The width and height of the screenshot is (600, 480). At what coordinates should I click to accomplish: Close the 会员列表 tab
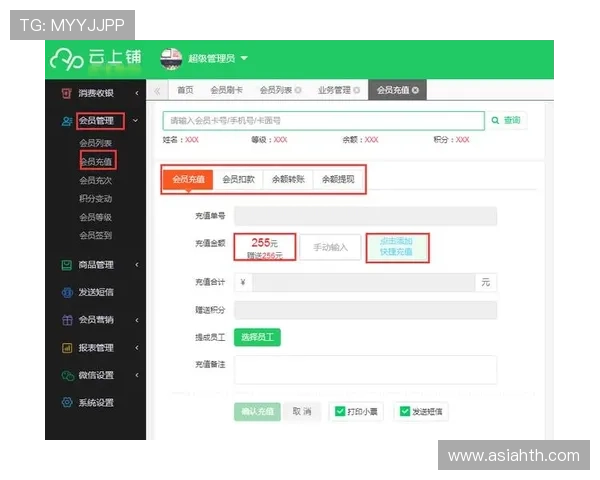298,90
